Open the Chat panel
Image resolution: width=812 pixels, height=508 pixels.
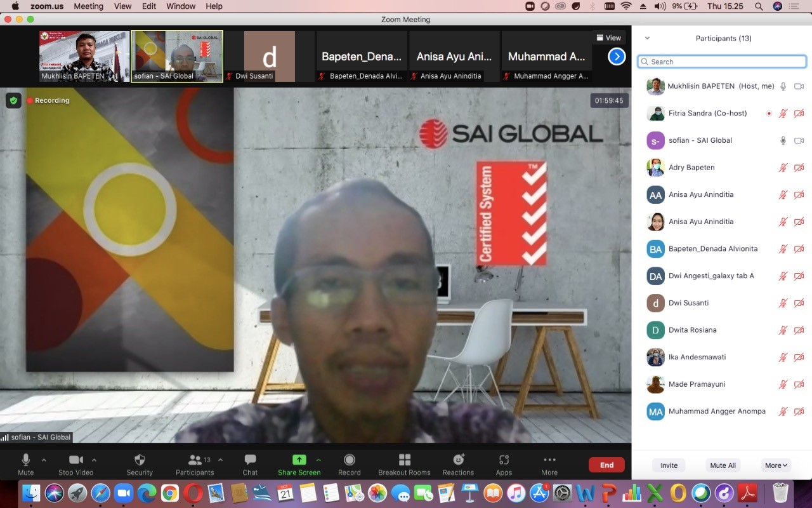[x=250, y=464]
